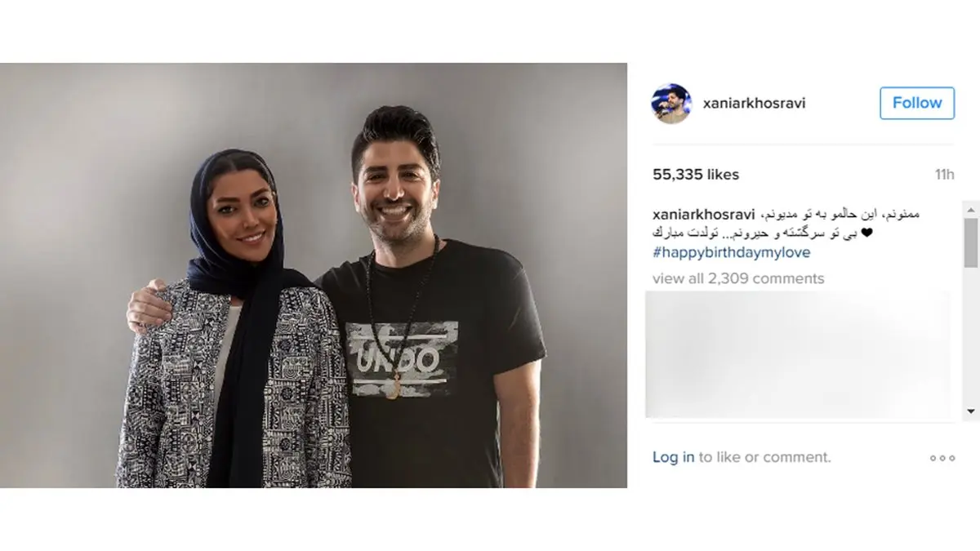Click the comments scrollbar track below thumb

click(971, 335)
